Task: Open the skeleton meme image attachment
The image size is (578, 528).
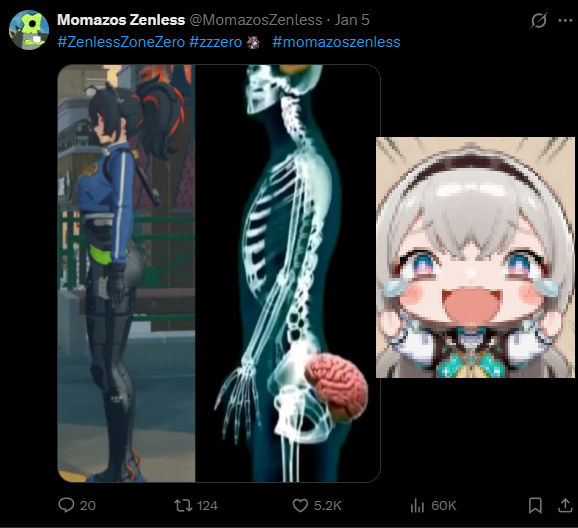Action: (219, 273)
